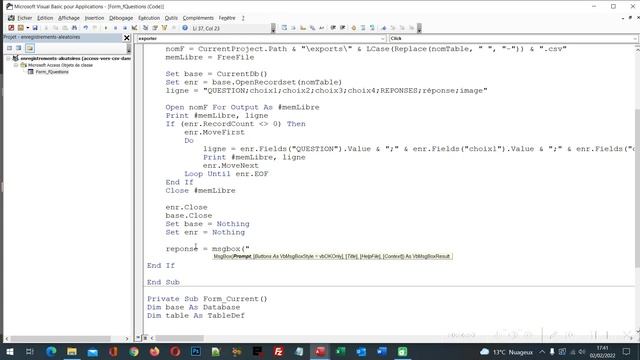Open the exporter object dropdown
This screenshot has height=360, width=640.
coord(383,38)
